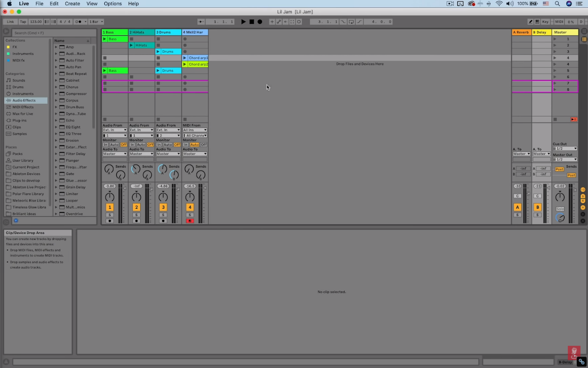Open track 4 MIDI From dropdown
The width and height of the screenshot is (588, 368).
pyautogui.click(x=195, y=130)
